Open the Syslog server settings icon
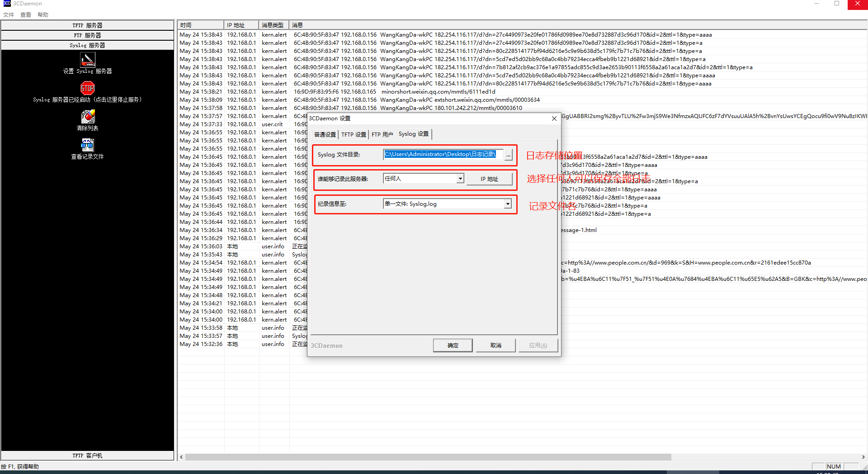Screen dimensions: 868x474 (x=87, y=60)
